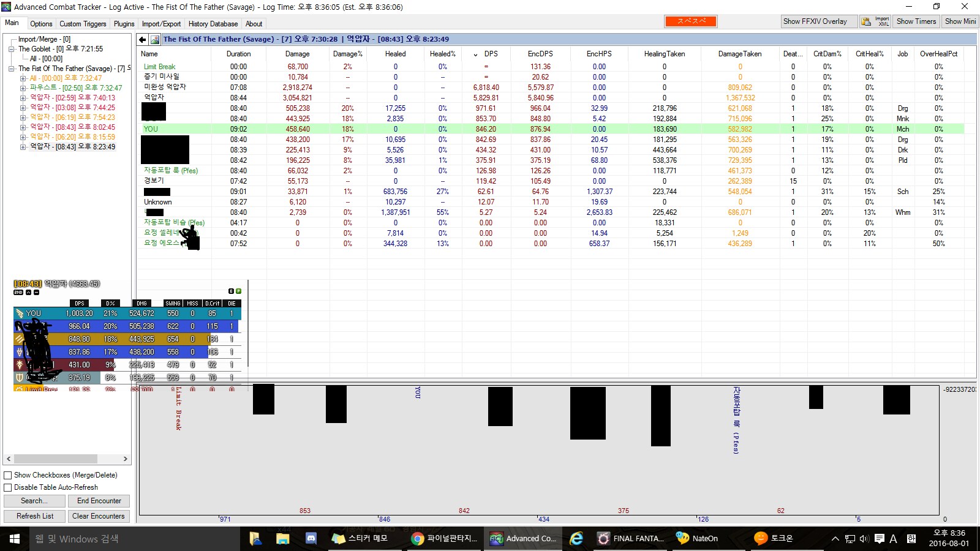Image resolution: width=980 pixels, height=551 pixels.
Task: Toggle Disable Table Auto-Refresh checkbox
Action: (8, 487)
